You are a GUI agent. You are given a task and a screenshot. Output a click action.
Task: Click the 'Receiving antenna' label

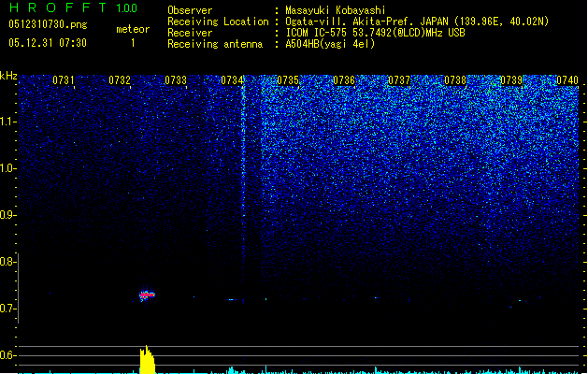pos(215,44)
